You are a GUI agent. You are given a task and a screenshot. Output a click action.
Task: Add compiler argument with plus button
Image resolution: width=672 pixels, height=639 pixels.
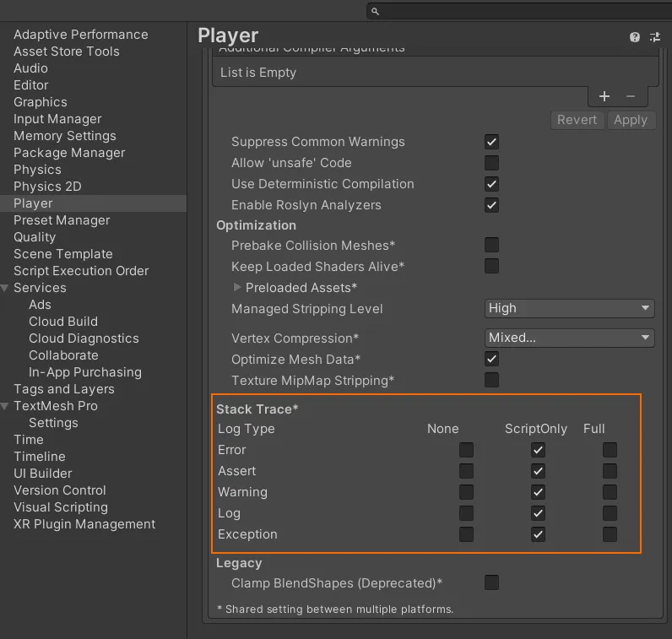pos(604,96)
